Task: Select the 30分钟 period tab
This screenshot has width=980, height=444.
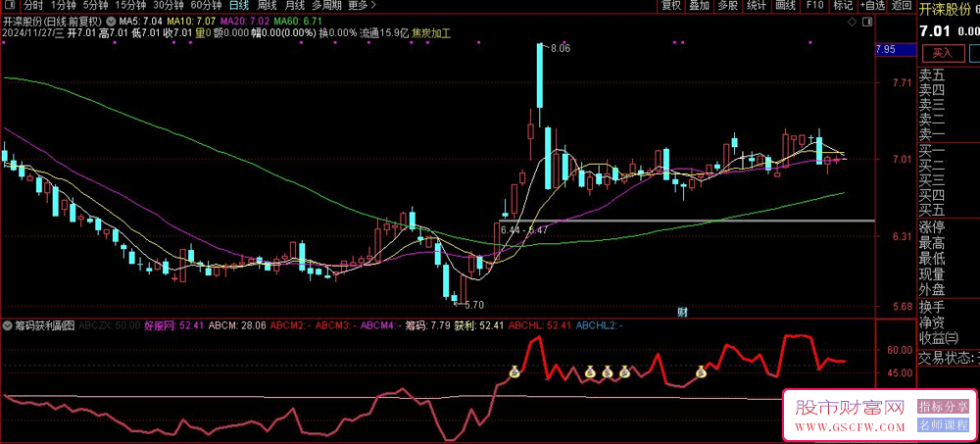Action: pos(169,6)
